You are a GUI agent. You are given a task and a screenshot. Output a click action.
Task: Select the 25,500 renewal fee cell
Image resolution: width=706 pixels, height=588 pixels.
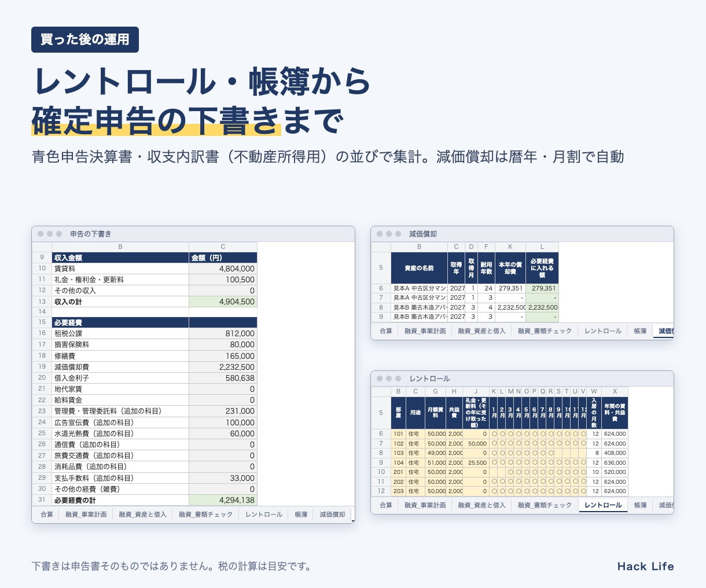[x=476, y=462]
